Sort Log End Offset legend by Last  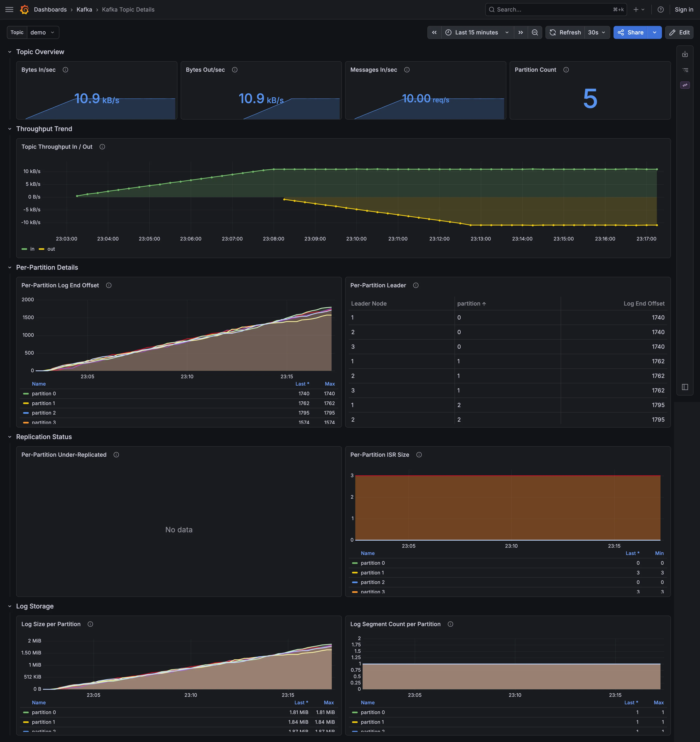pyautogui.click(x=302, y=384)
